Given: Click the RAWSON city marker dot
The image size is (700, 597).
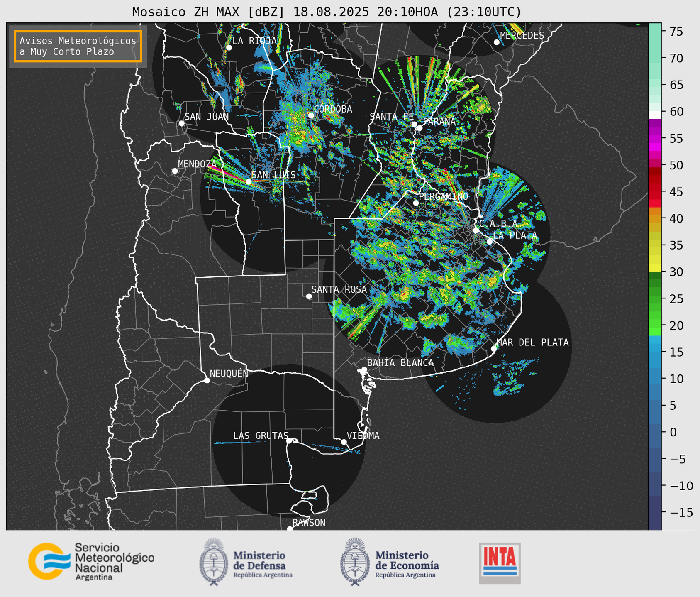Looking at the screenshot, I should 290,529.
